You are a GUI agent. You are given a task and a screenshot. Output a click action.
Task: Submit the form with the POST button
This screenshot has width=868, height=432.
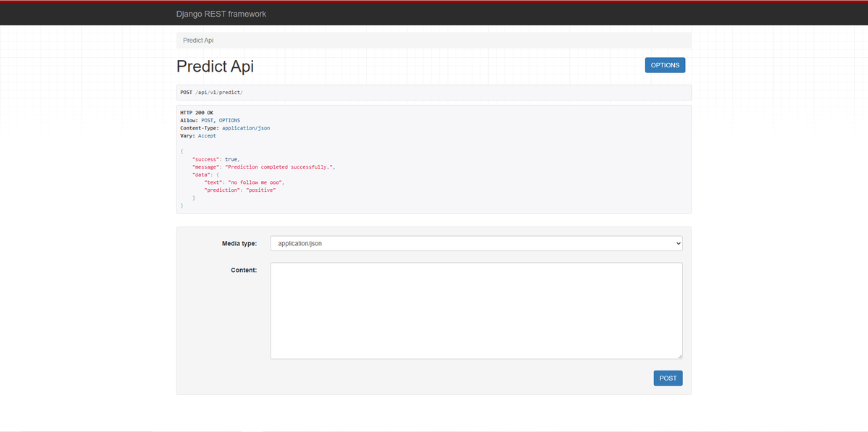coord(668,378)
